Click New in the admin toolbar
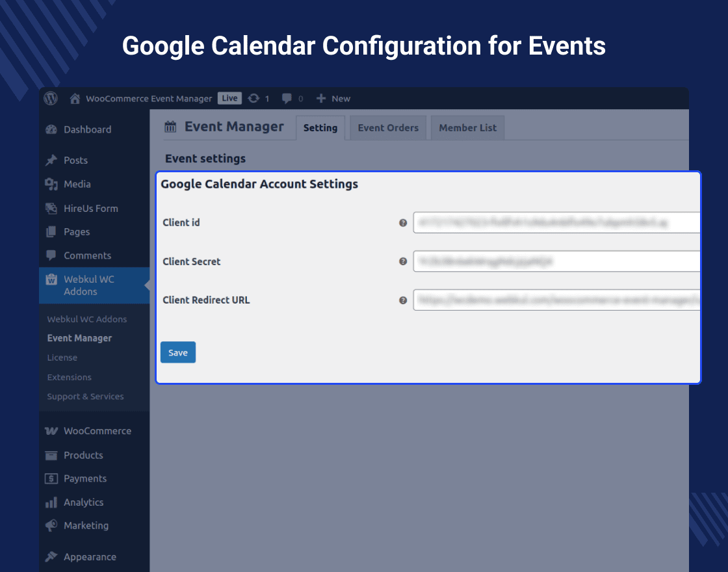Image resolution: width=728 pixels, height=572 pixels. 333,98
